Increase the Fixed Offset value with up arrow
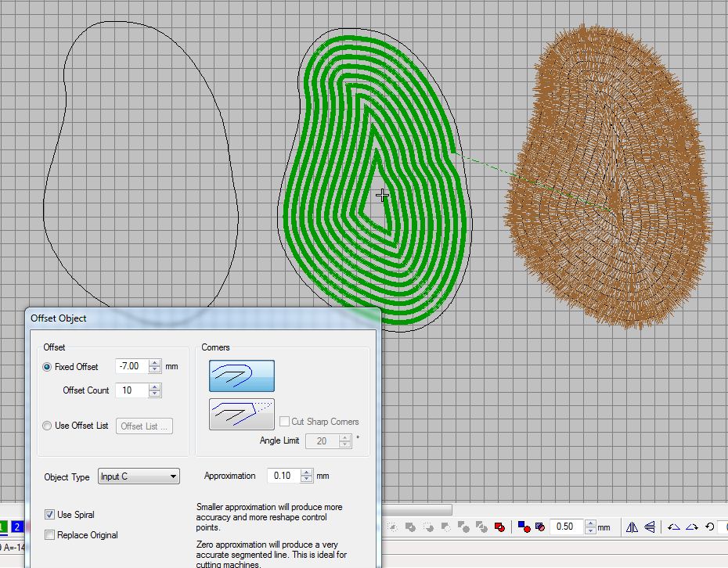 (155, 363)
